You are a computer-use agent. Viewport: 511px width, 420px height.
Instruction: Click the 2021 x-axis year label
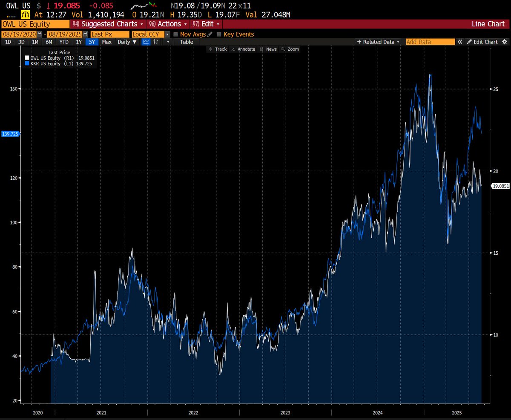(101, 413)
